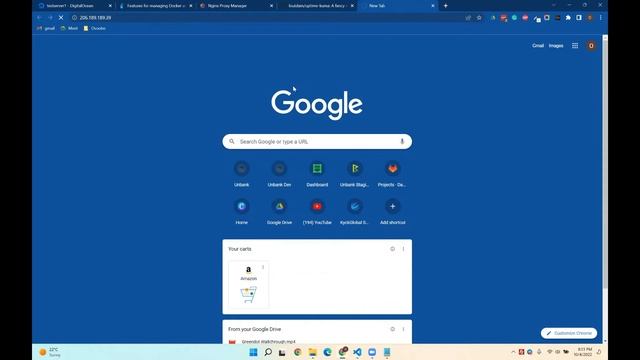
Task: Stop loading the page
Action: click(61, 18)
